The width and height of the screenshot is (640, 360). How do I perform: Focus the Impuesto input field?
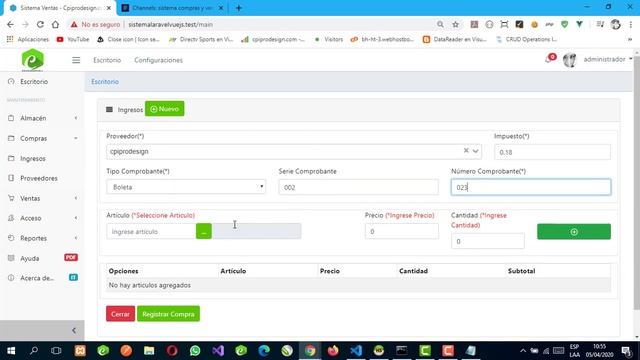[x=552, y=152]
